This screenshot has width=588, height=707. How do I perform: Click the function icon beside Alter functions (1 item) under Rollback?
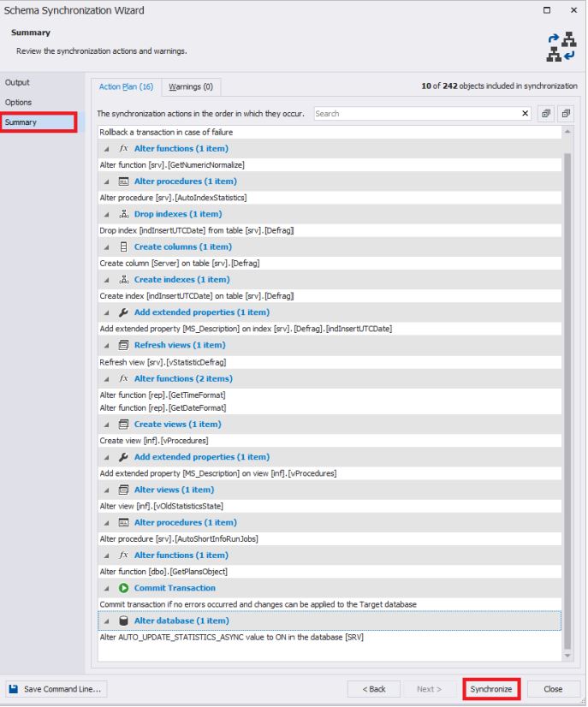coord(123,148)
